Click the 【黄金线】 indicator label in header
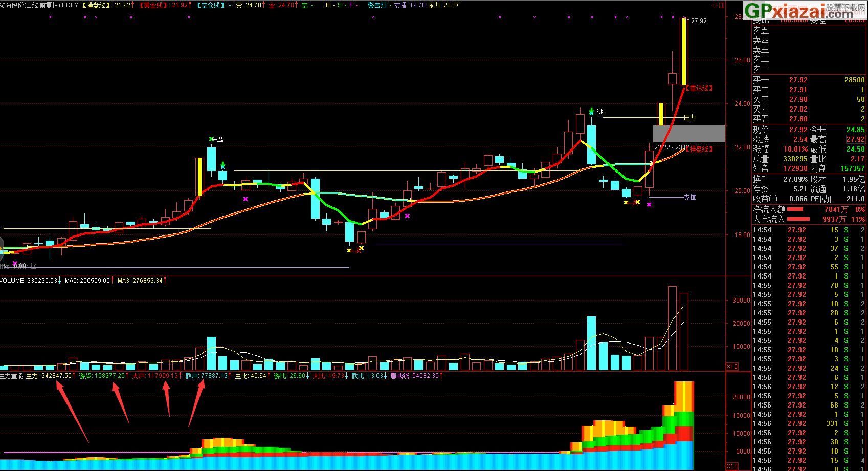This screenshot has width=868, height=471. (x=154, y=5)
